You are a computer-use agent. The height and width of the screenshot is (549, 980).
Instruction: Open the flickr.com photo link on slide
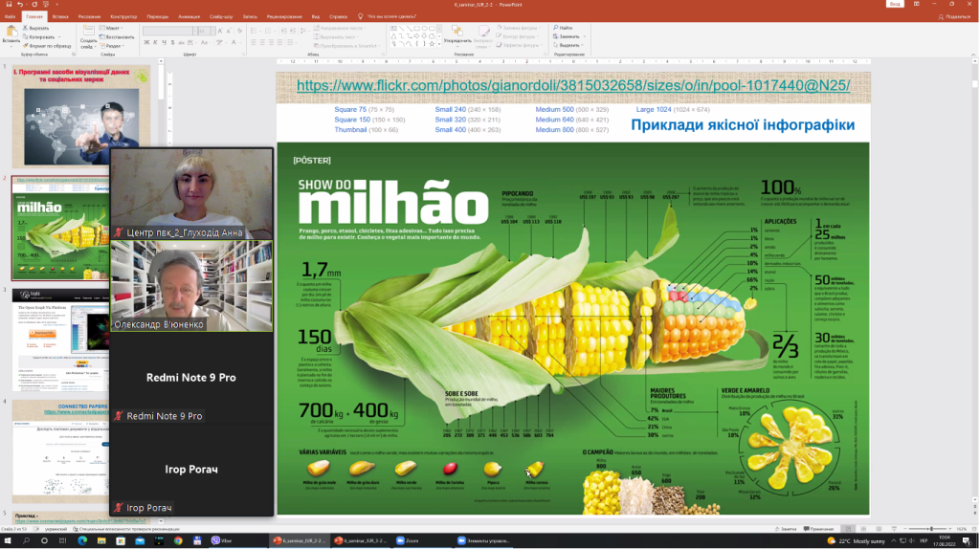[x=572, y=86]
